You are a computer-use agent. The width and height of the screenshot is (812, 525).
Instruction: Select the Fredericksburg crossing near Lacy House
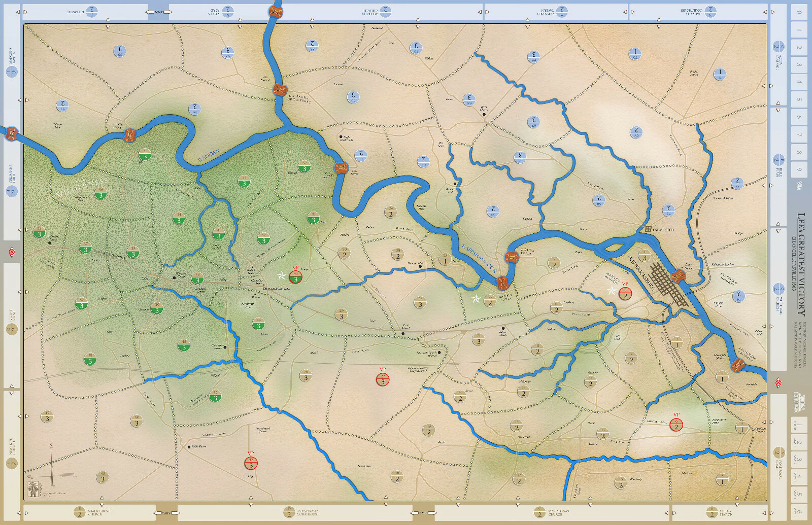coord(678,276)
